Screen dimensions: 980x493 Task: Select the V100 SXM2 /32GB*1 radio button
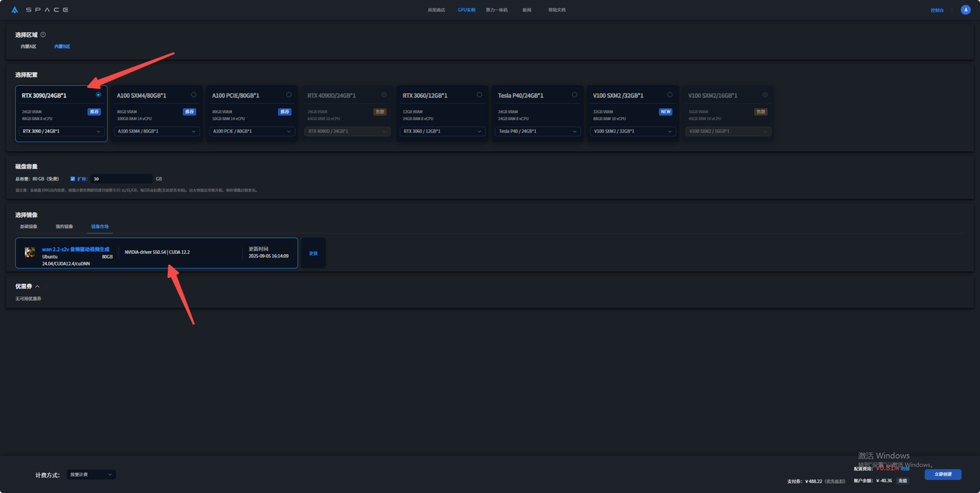670,95
